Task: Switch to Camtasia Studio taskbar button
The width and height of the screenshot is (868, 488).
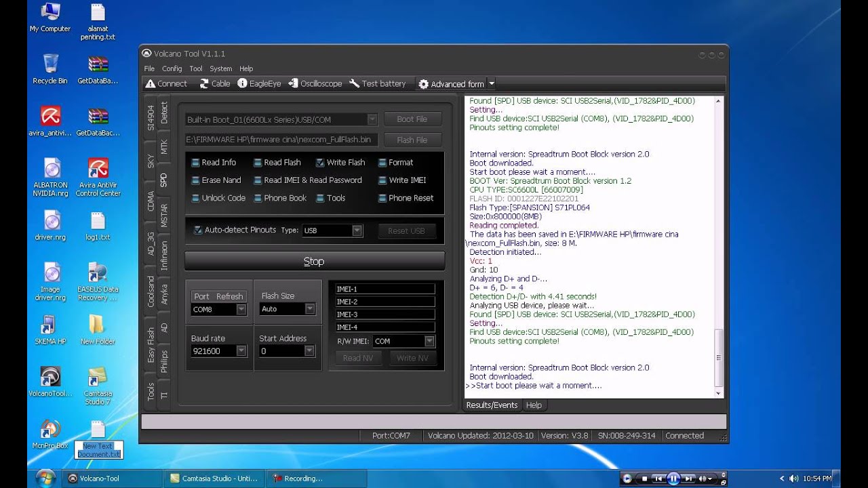Action: point(214,479)
